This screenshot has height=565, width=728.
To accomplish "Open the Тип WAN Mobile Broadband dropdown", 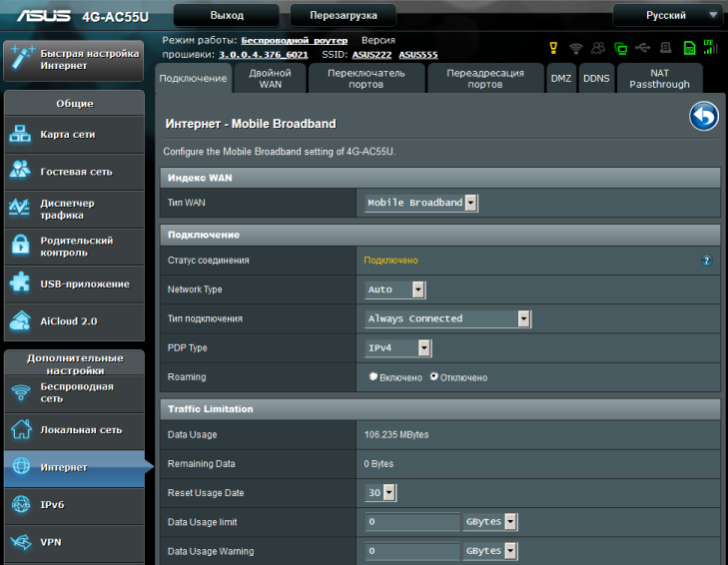I will [x=421, y=203].
